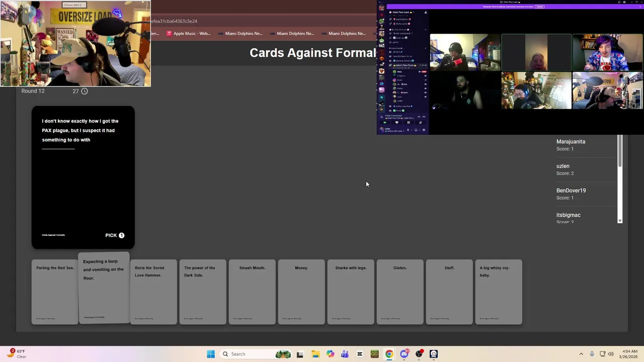The image size is (644, 362).
Task: Open network settings from tray
Action: 603,354
